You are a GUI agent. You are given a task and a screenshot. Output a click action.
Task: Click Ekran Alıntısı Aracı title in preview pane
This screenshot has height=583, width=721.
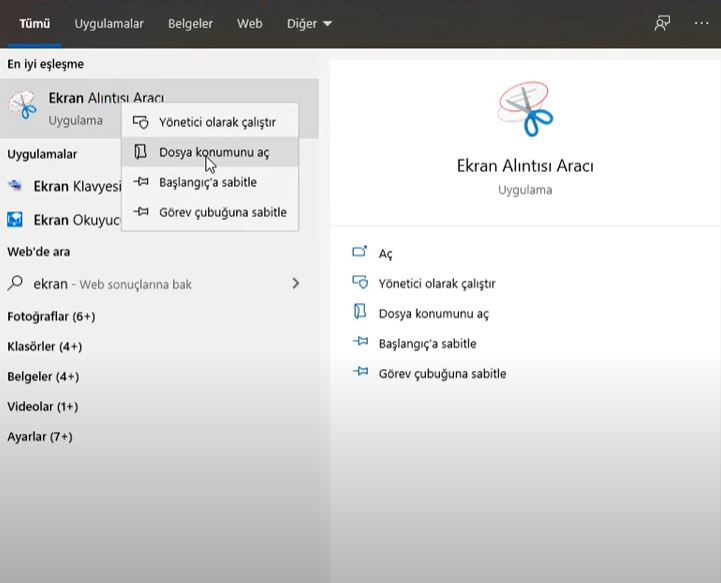tap(525, 166)
